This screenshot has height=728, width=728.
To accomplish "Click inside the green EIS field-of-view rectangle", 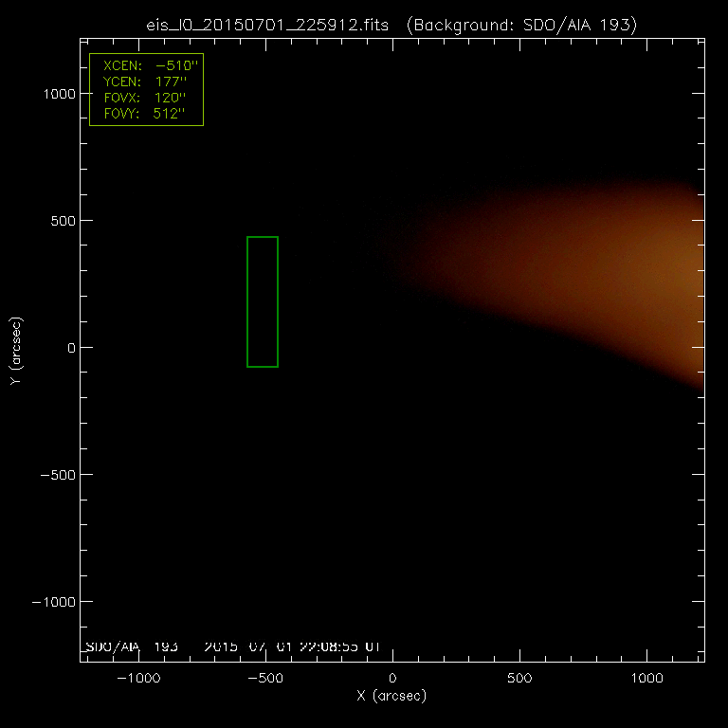I will (263, 301).
